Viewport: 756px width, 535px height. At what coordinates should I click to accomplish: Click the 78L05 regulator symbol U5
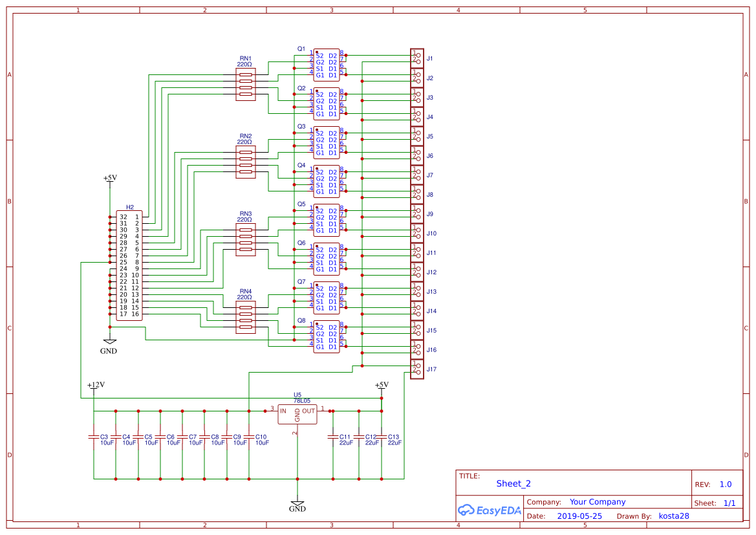[296, 414]
